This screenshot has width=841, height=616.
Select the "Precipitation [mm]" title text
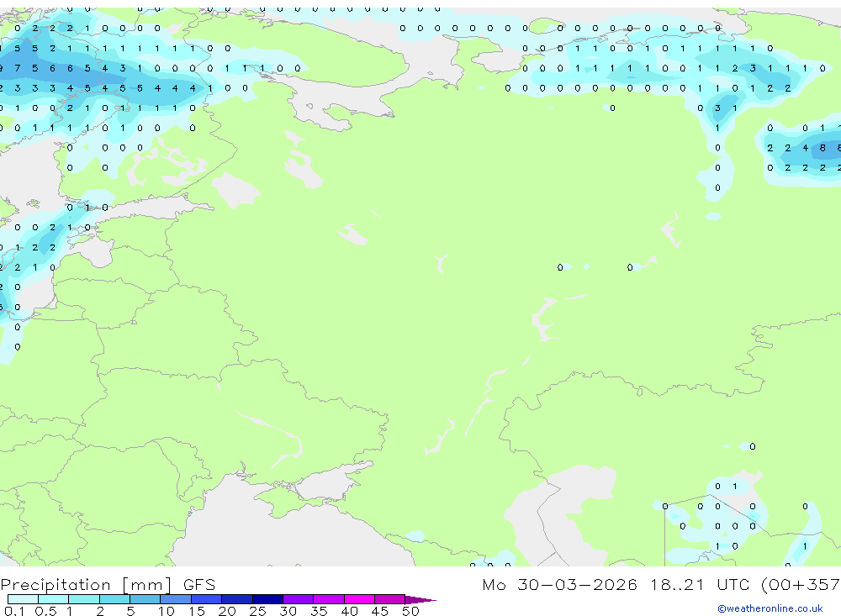click(87, 585)
